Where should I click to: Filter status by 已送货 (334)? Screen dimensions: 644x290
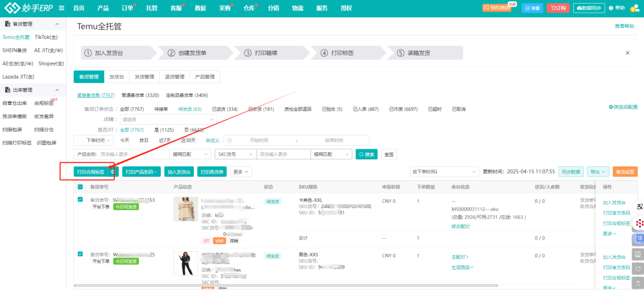[225, 109]
